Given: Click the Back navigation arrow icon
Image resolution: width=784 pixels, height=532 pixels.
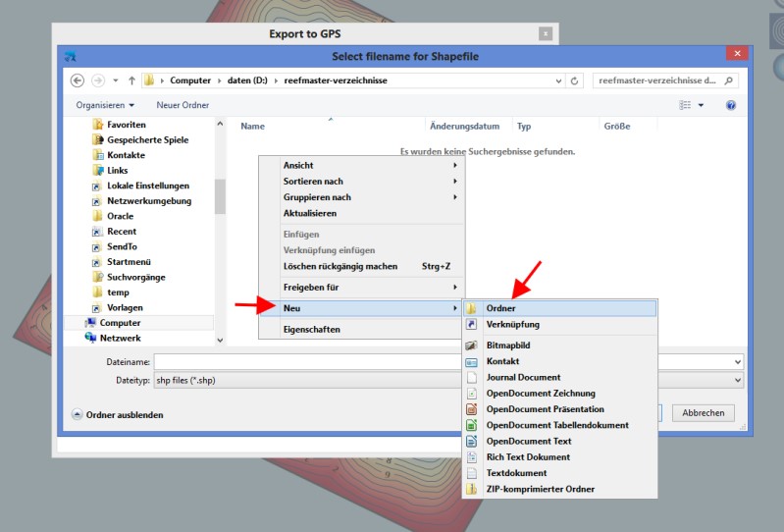Looking at the screenshot, I should tap(77, 80).
